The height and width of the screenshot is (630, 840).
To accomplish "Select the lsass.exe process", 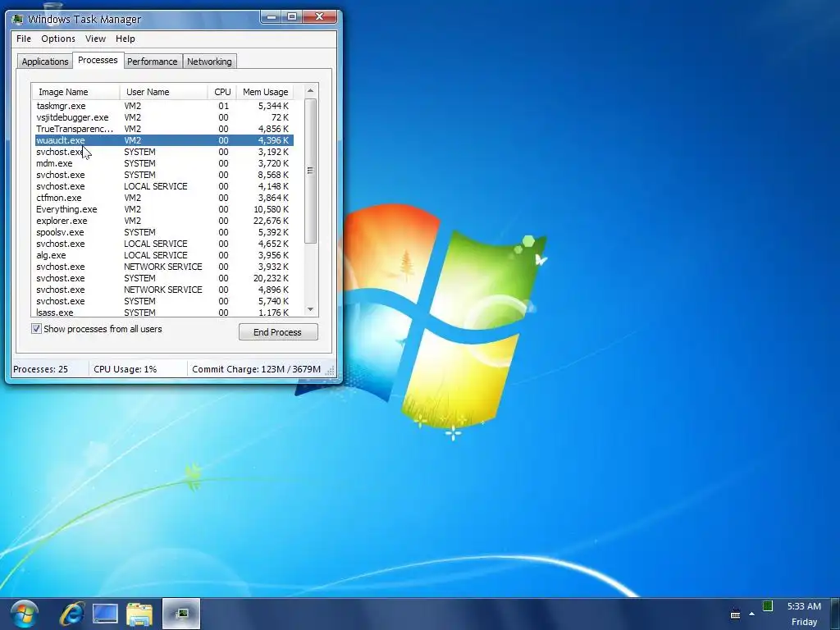I will pyautogui.click(x=164, y=313).
